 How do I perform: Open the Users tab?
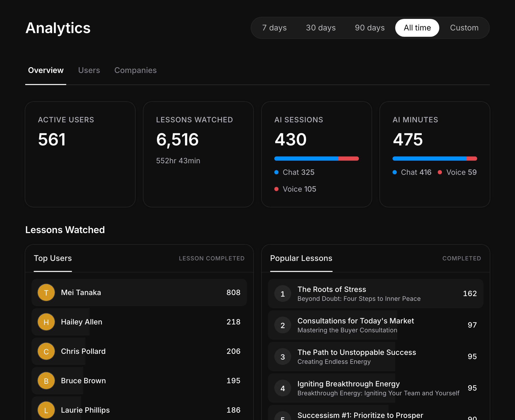pyautogui.click(x=89, y=70)
